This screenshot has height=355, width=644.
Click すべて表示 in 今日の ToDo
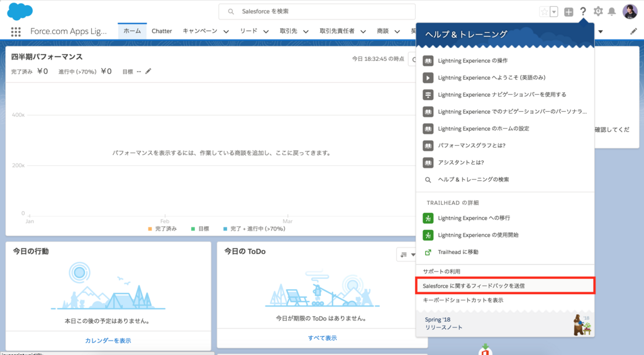[323, 338]
